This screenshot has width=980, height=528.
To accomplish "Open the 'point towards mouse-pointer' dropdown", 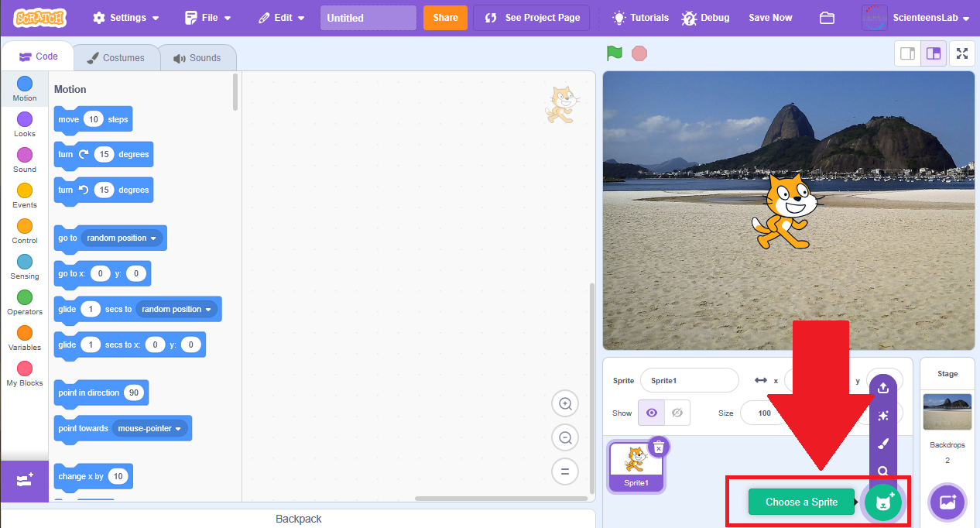I will point(178,429).
